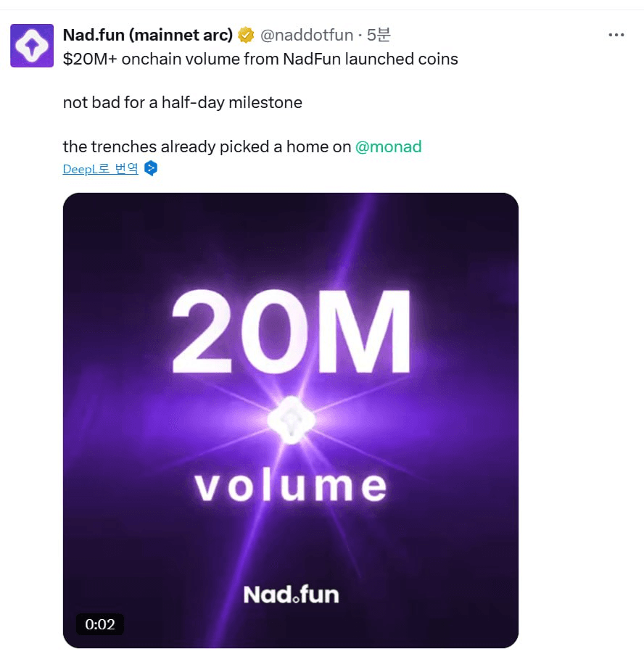Click the gold verified badge
This screenshot has width=644, height=654.
pos(246,35)
